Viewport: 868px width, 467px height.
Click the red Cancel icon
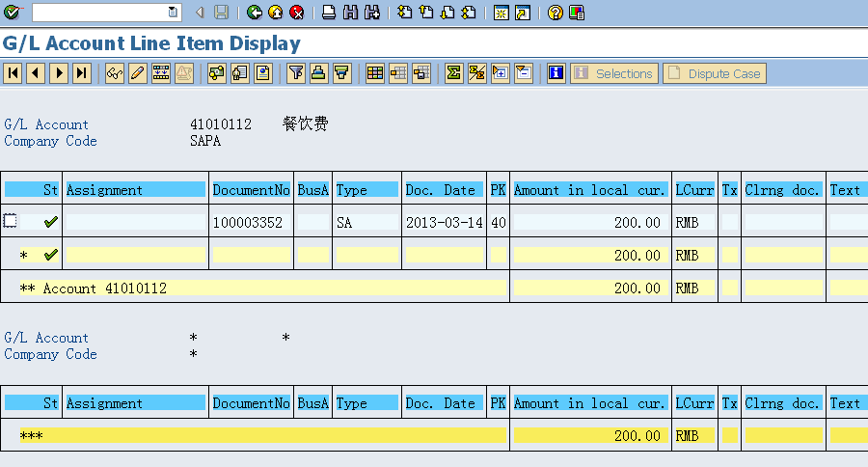point(297,13)
